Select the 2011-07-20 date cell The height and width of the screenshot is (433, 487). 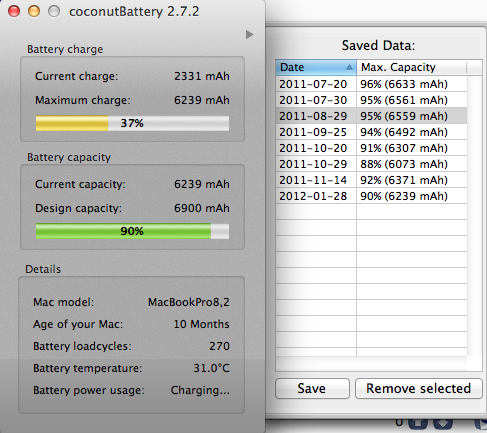(316, 84)
